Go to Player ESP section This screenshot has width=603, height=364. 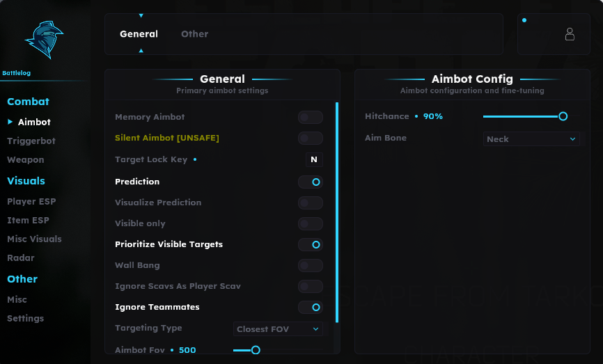click(x=31, y=201)
